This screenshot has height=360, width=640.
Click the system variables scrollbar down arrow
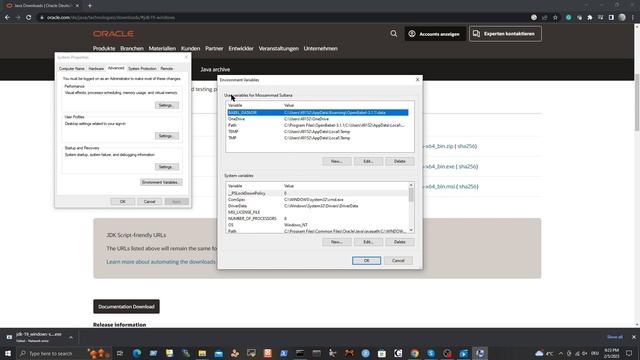411,230
